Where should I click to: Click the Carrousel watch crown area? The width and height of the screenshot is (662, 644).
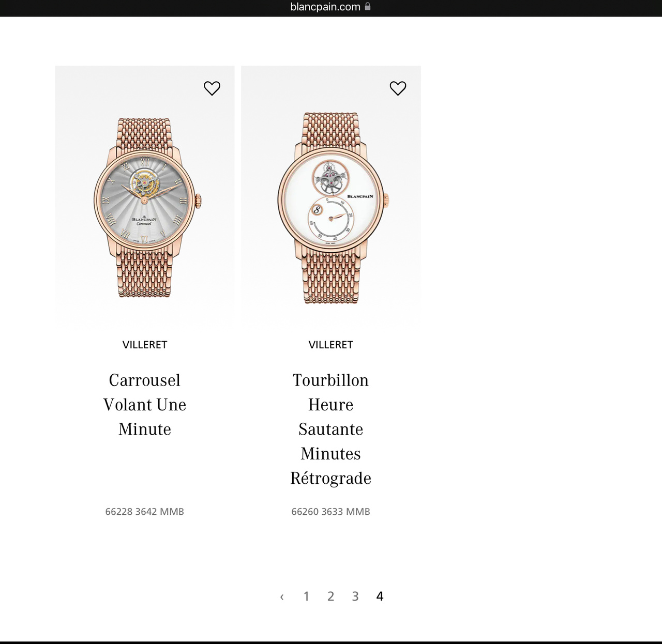[198, 201]
